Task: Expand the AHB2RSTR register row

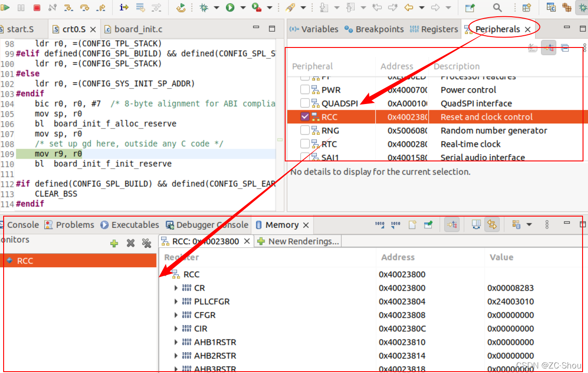Action: pyautogui.click(x=176, y=356)
